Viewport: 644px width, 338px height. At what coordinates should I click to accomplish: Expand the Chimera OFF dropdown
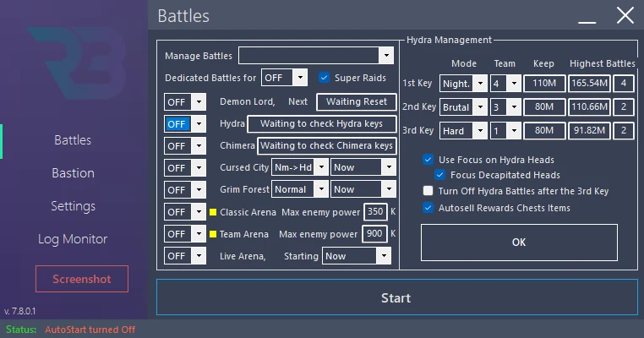(199, 146)
